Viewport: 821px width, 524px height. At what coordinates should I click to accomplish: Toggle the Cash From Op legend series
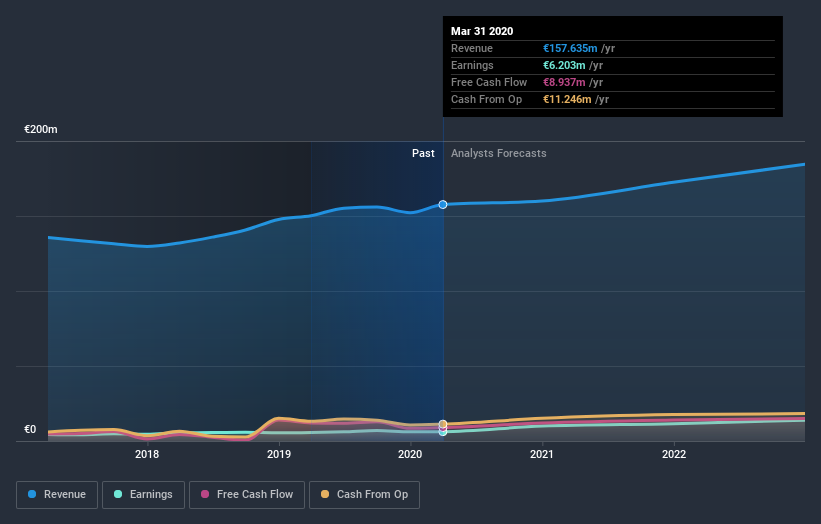[364, 495]
